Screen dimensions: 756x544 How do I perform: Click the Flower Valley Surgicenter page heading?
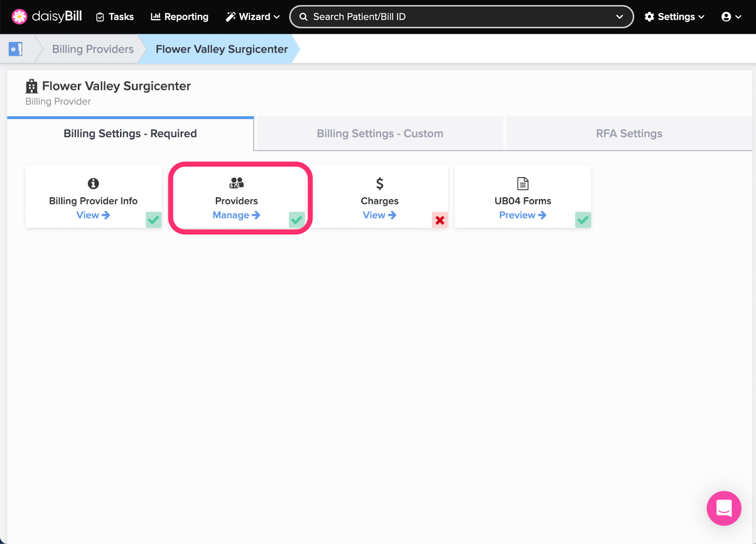[x=116, y=86]
